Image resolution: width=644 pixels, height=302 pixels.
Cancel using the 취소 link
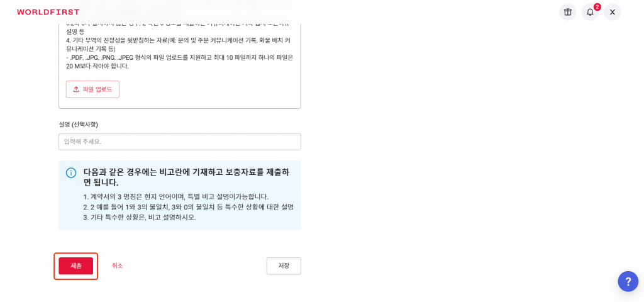pos(117,266)
